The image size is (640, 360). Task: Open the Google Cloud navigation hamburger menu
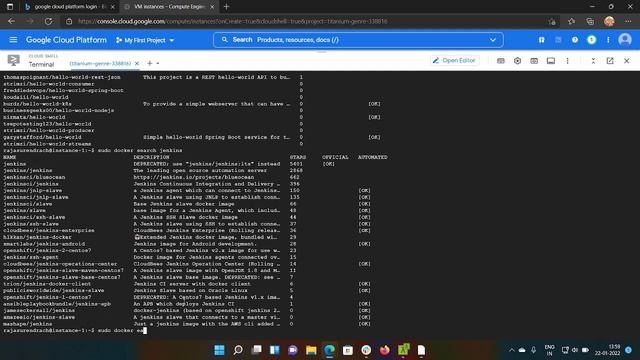pyautogui.click(x=13, y=40)
